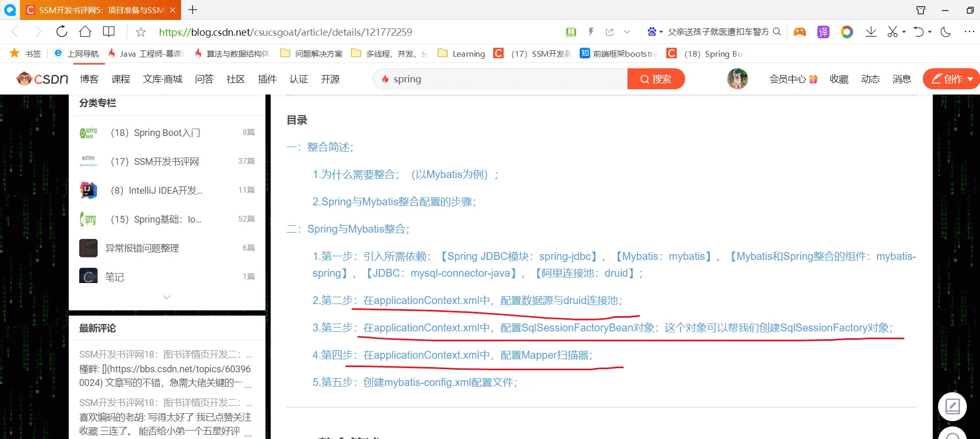Open the 课程 menu item
This screenshot has width=980, height=439.
[x=121, y=79]
